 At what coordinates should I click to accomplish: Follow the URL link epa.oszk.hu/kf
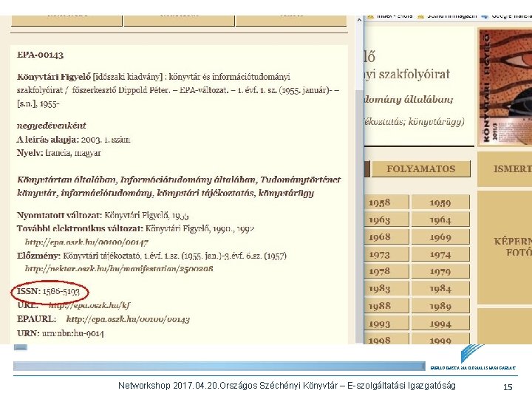coord(89,305)
